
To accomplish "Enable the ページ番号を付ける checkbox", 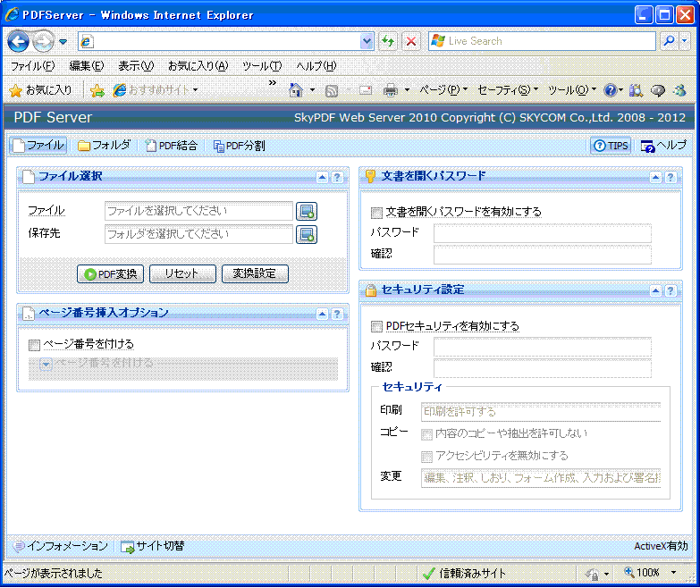I will pyautogui.click(x=35, y=344).
